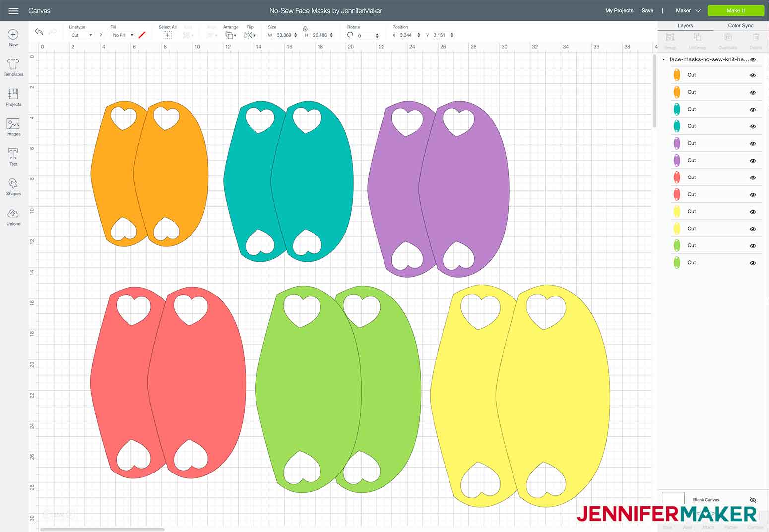The image size is (769, 532).
Task: Hide the second purple Cut layer
Action: (753, 161)
